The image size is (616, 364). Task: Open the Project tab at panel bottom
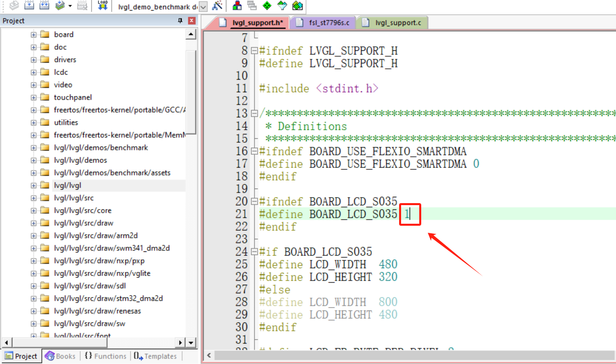[21, 356]
